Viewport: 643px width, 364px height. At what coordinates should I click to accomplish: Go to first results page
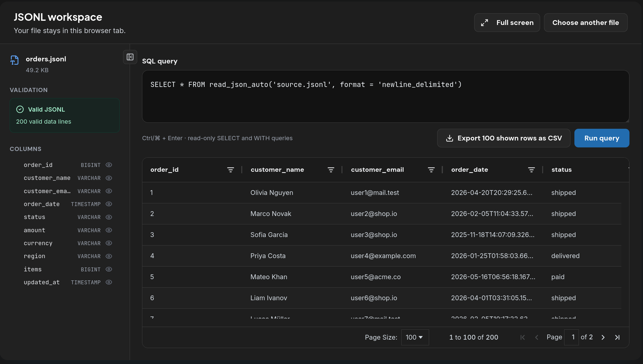click(x=523, y=337)
